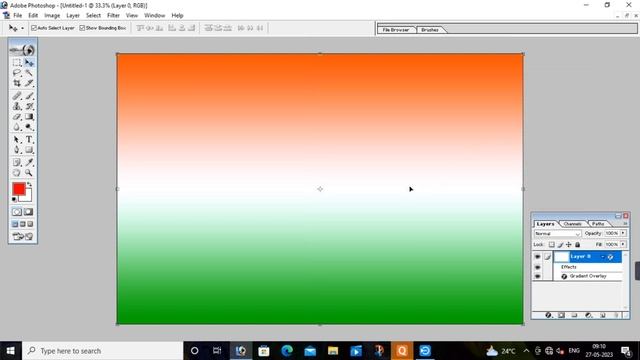Open the File Browser tab
The width and height of the screenshot is (640, 360).
click(x=396, y=30)
